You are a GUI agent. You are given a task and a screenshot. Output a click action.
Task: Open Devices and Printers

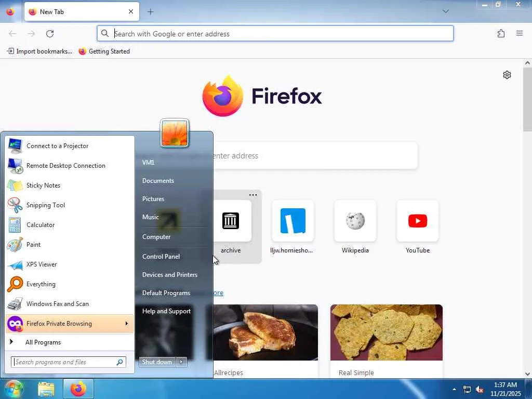point(170,275)
